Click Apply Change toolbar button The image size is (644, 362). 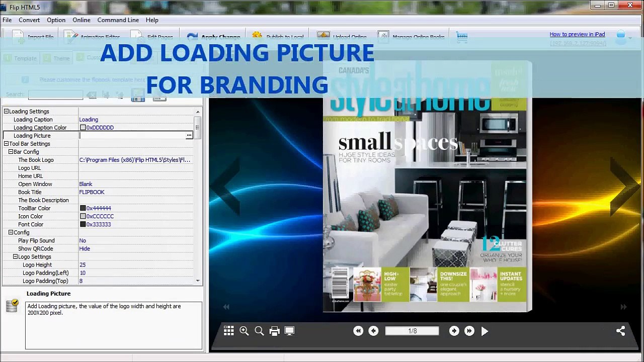(x=213, y=36)
